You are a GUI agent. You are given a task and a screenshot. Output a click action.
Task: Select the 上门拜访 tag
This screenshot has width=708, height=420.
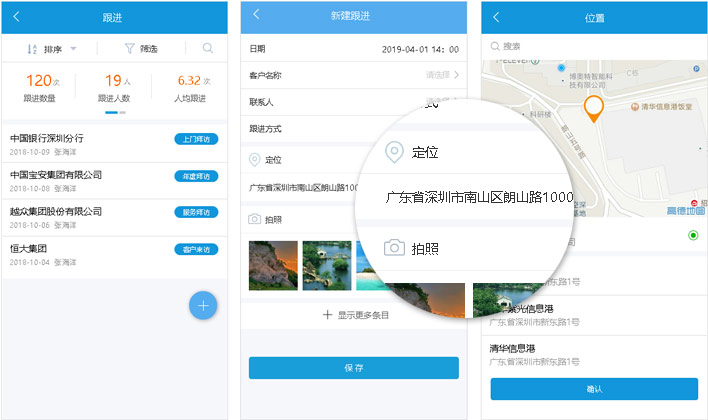coord(195,139)
